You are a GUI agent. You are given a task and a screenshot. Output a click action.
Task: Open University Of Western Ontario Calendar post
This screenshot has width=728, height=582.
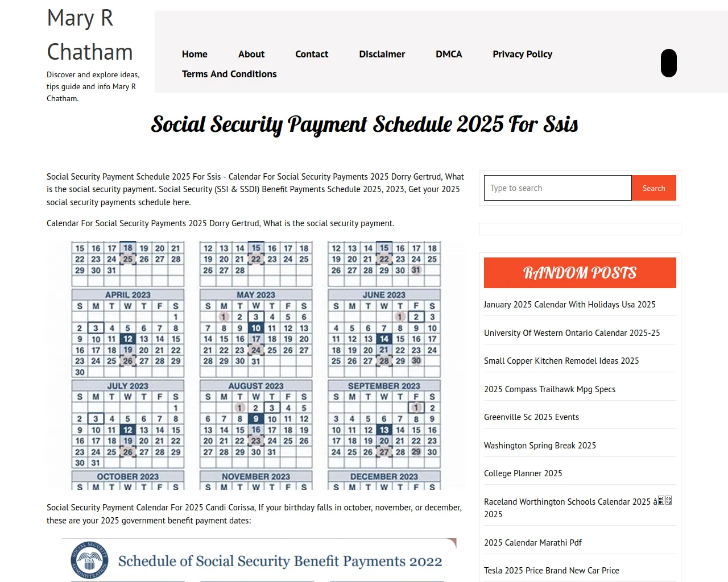pyautogui.click(x=572, y=333)
